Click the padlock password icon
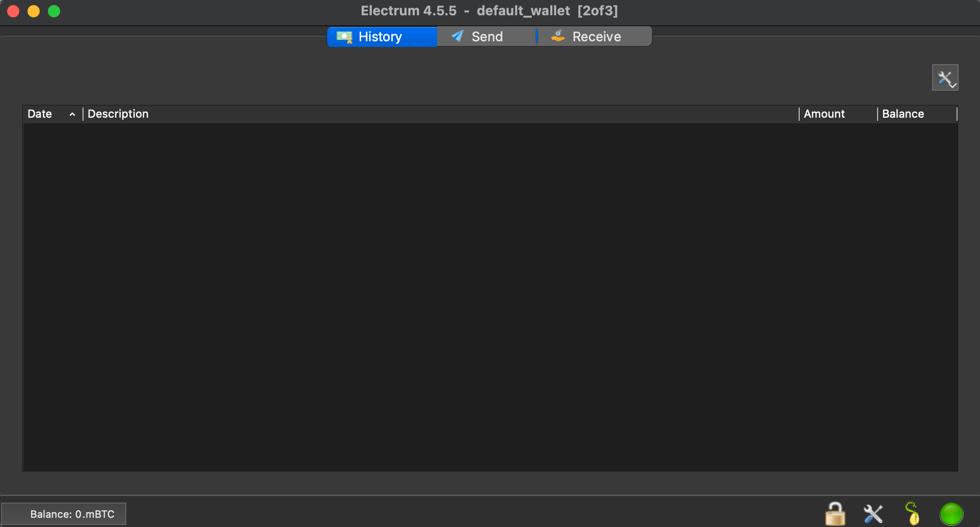 pyautogui.click(x=835, y=514)
